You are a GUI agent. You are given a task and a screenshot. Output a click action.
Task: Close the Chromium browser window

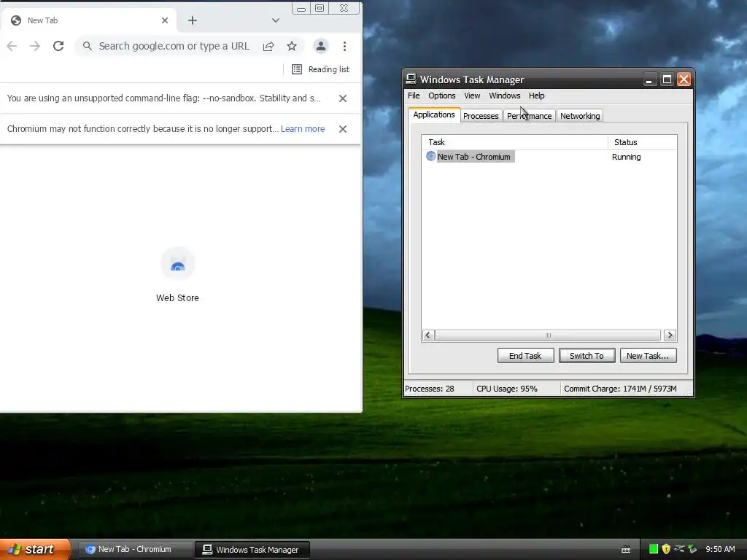344,9
